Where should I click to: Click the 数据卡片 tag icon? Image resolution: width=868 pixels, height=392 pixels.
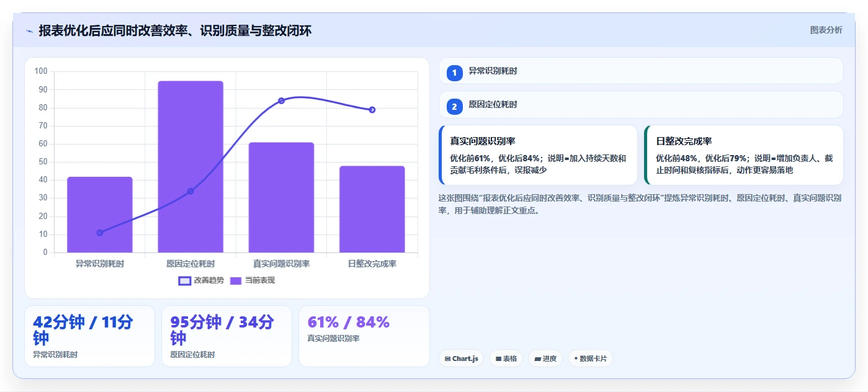(576, 359)
